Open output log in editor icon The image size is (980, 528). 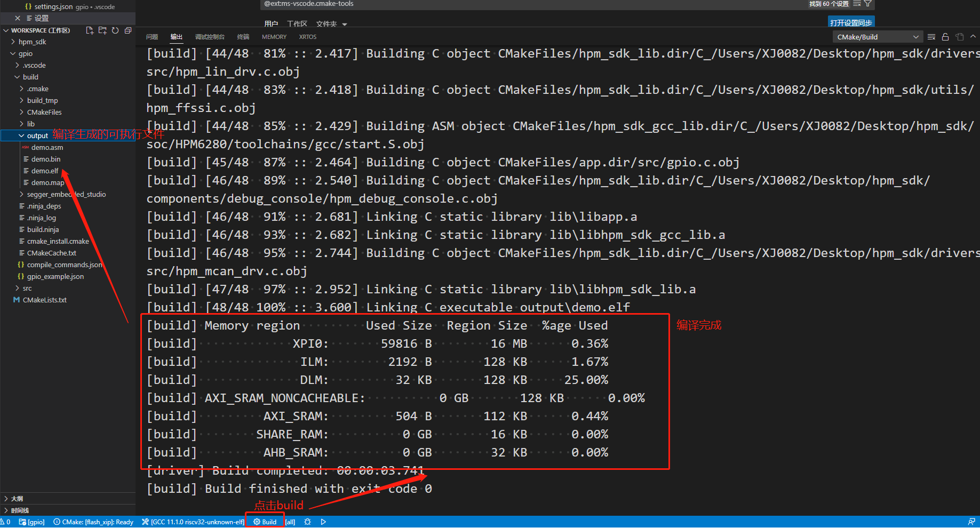(x=960, y=37)
